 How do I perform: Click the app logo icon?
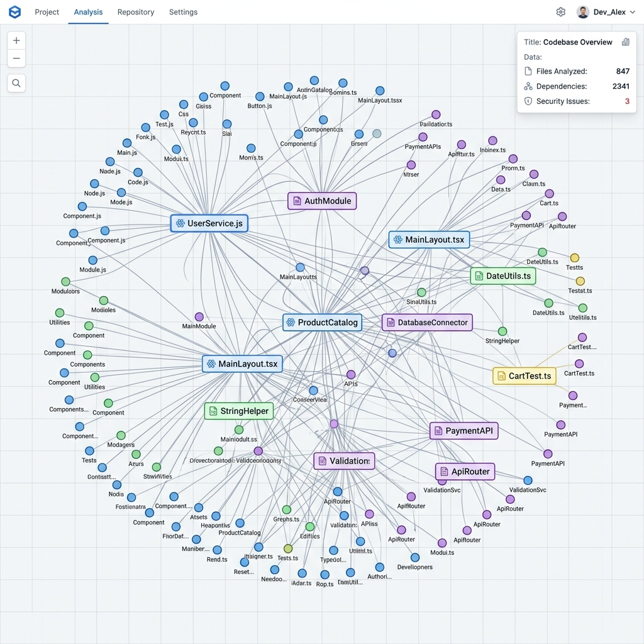(x=15, y=12)
